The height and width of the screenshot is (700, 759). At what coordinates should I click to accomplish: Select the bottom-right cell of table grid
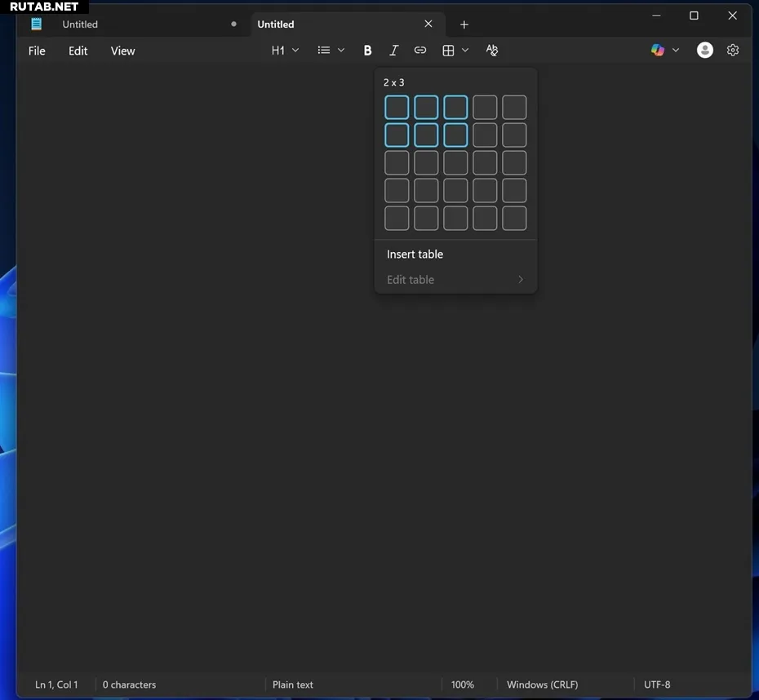[x=514, y=219]
